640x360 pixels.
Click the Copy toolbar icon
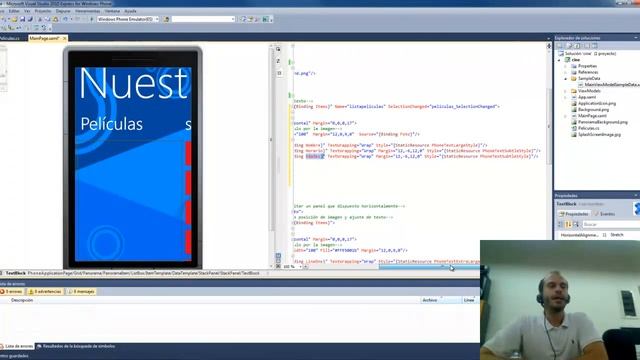tap(47, 19)
